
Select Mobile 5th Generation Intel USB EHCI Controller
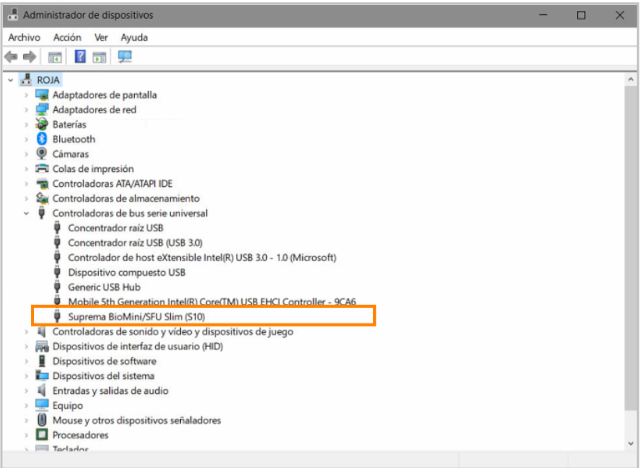pyautogui.click(x=212, y=302)
